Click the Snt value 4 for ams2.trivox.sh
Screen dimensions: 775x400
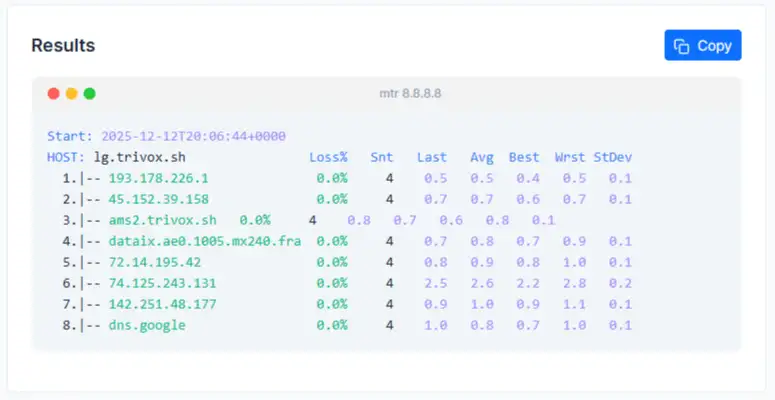(312, 220)
